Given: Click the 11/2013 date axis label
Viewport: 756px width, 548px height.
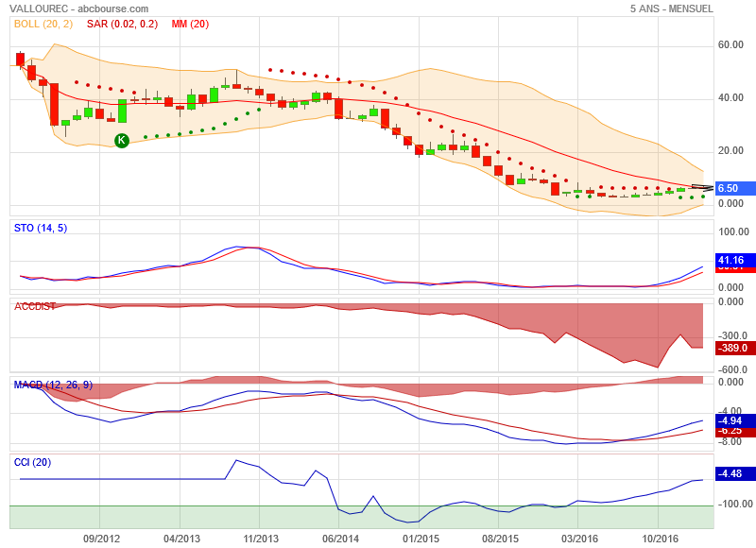Looking at the screenshot, I should [x=261, y=539].
